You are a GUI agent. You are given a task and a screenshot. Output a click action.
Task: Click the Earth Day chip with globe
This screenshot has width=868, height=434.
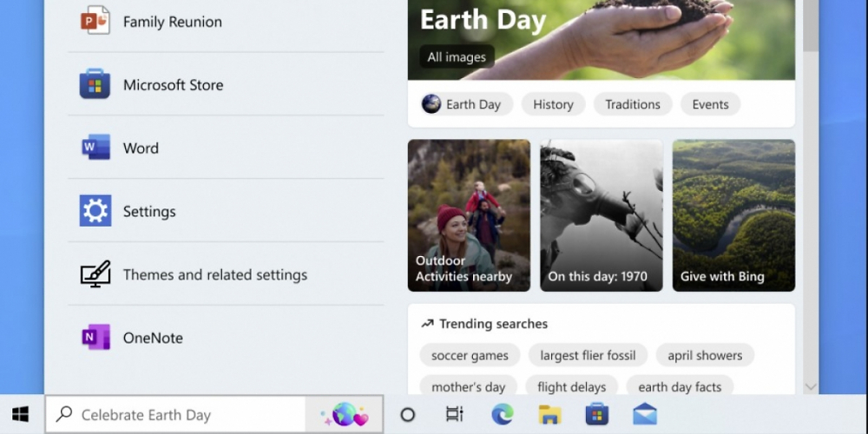[x=465, y=104]
